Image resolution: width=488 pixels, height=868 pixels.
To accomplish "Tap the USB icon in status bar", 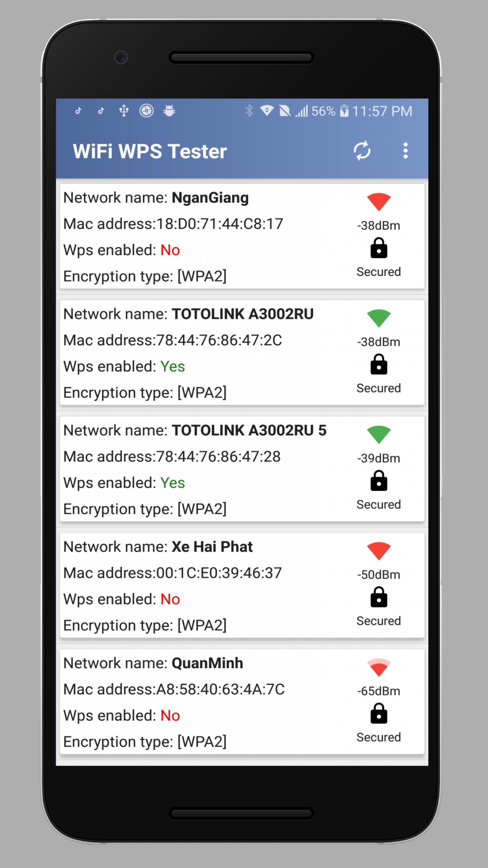I will click(124, 111).
